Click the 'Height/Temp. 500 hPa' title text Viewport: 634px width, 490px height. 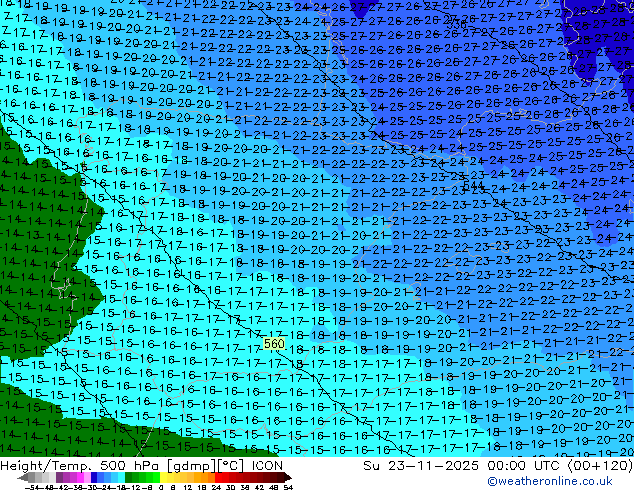coord(81,466)
